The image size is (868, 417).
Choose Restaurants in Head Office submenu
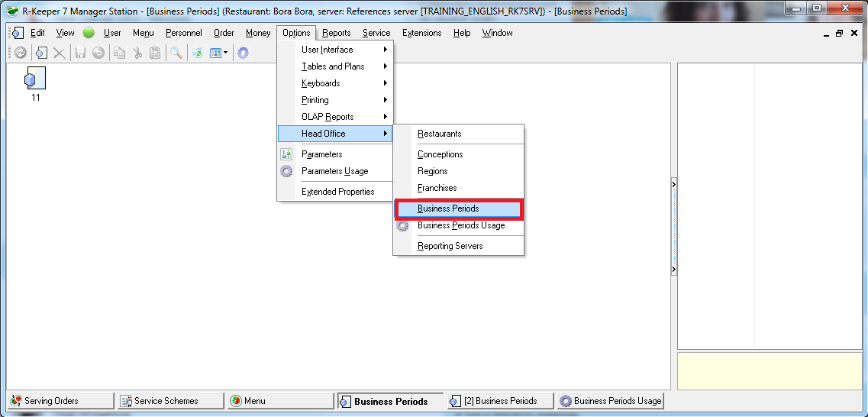pyautogui.click(x=458, y=134)
